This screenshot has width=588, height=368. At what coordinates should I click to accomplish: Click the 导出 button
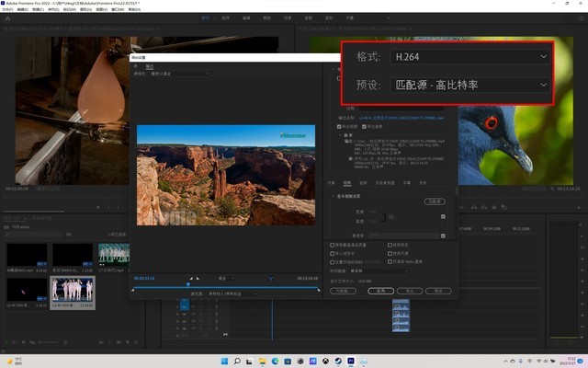coord(410,291)
